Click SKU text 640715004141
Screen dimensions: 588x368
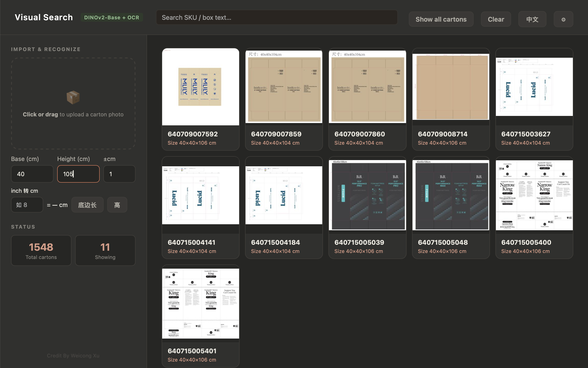coord(192,242)
